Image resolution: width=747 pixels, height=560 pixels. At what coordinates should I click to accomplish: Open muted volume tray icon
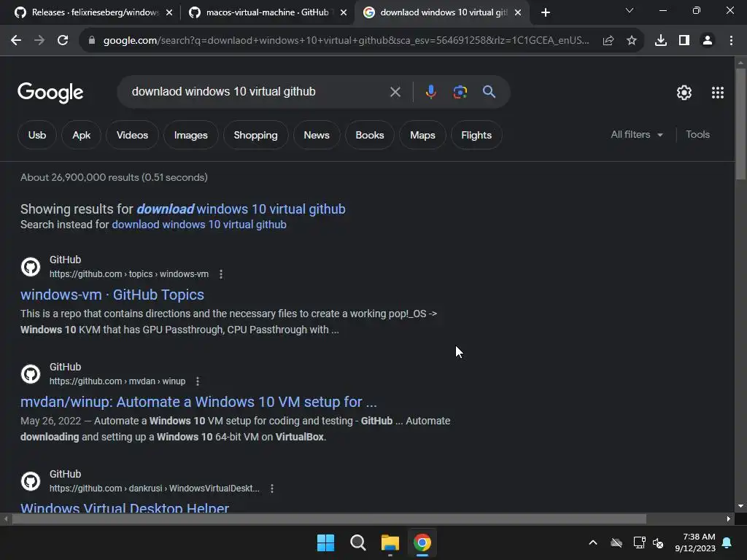[x=658, y=542]
